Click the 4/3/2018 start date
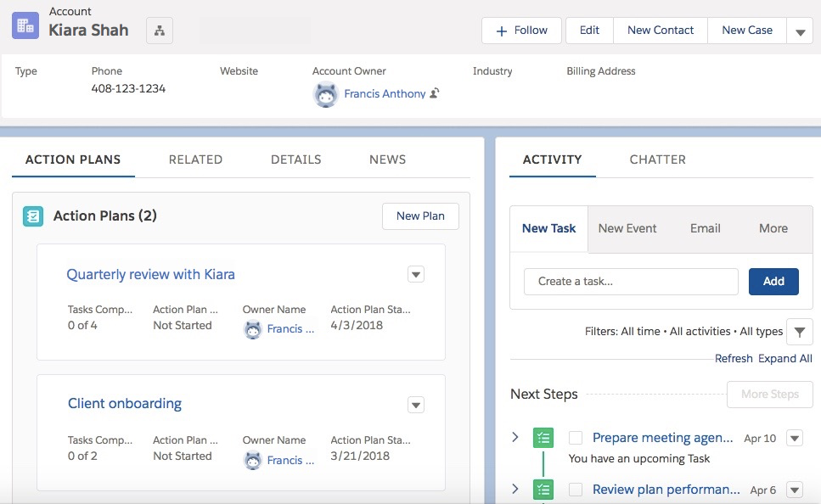 pyautogui.click(x=357, y=326)
